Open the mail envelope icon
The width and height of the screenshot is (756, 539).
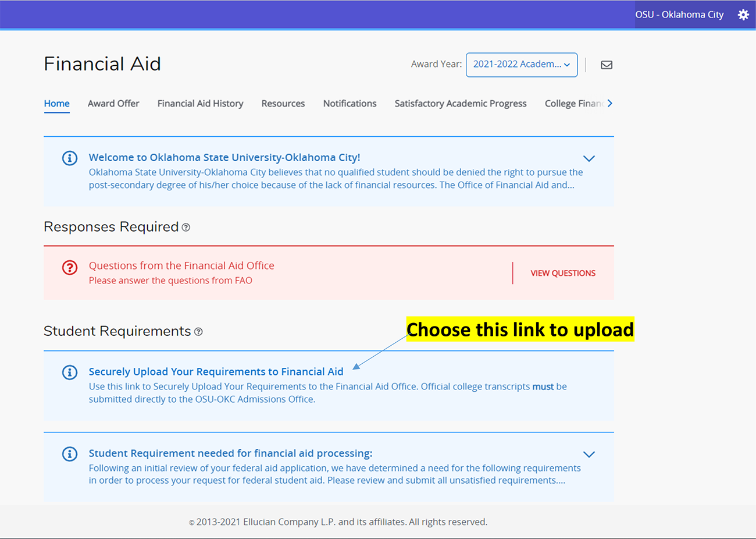coord(607,65)
